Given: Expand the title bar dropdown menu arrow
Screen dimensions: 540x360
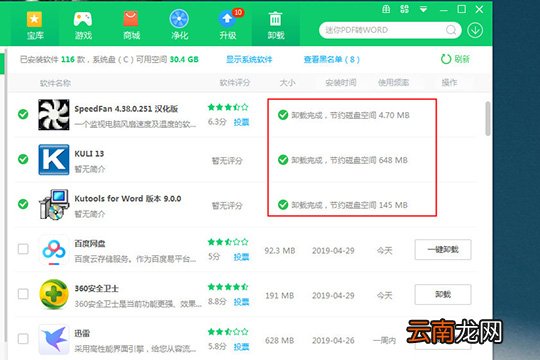Looking at the screenshot, I should (423, 9).
